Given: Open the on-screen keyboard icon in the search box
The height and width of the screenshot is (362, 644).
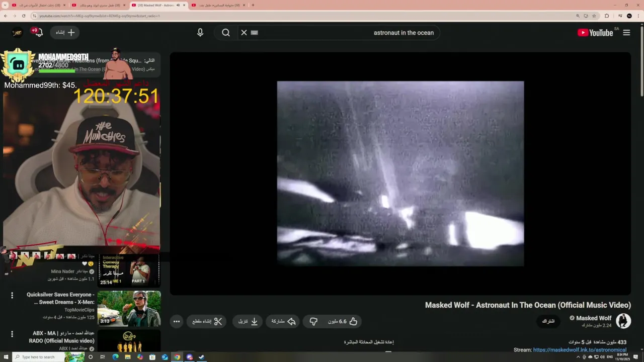Looking at the screenshot, I should 254,33.
